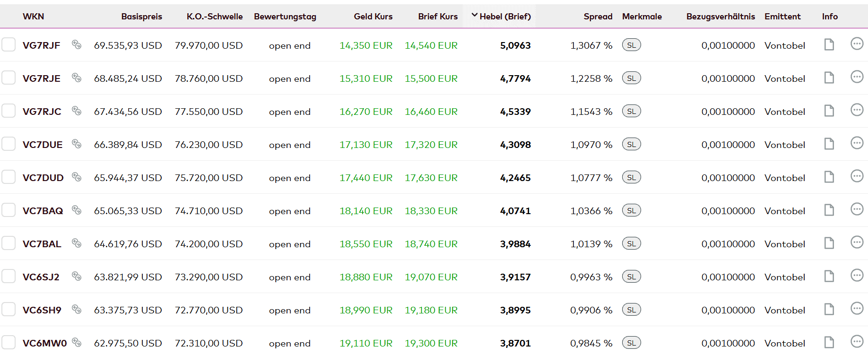Screen dimensions: 868x355
Task: Open more options for VC6SJ2 row
Action: [857, 275]
